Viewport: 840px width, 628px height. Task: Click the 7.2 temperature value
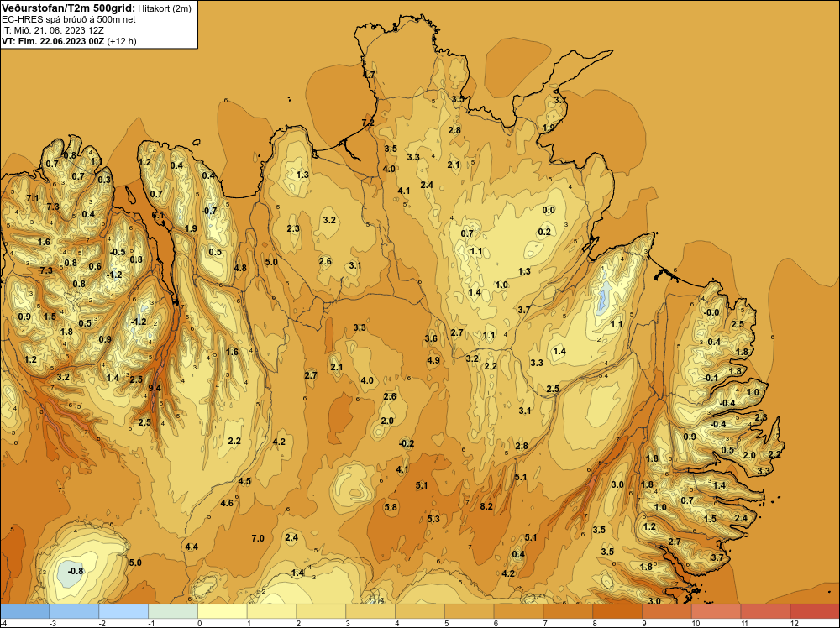pyautogui.click(x=368, y=123)
